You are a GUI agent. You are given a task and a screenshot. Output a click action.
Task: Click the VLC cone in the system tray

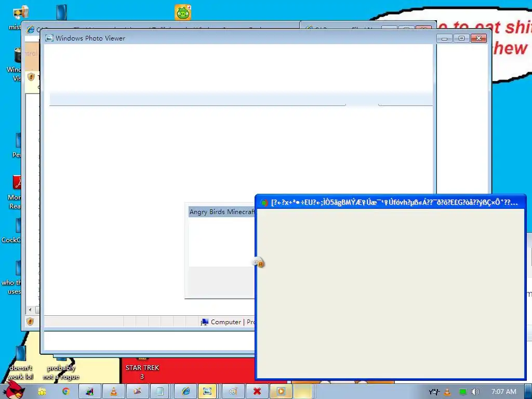447,392
